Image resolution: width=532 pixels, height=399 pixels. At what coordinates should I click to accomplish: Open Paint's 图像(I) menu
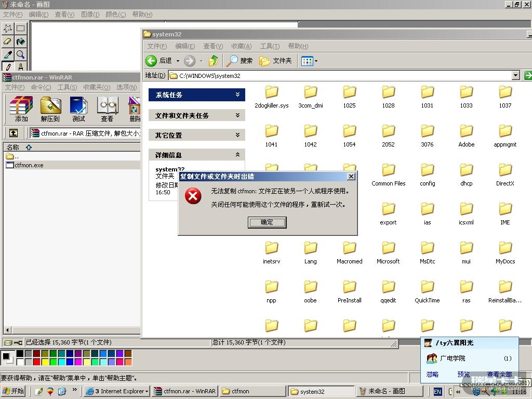tap(90, 14)
